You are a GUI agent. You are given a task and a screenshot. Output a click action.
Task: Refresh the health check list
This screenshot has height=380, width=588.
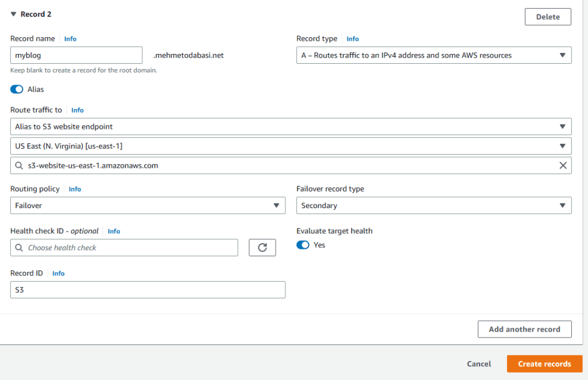coord(262,248)
